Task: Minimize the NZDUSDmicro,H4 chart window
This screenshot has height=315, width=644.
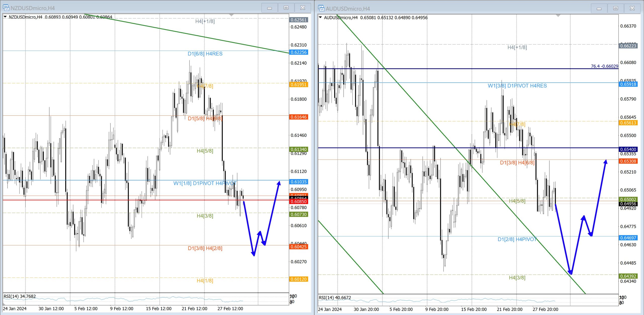Action: click(x=269, y=8)
